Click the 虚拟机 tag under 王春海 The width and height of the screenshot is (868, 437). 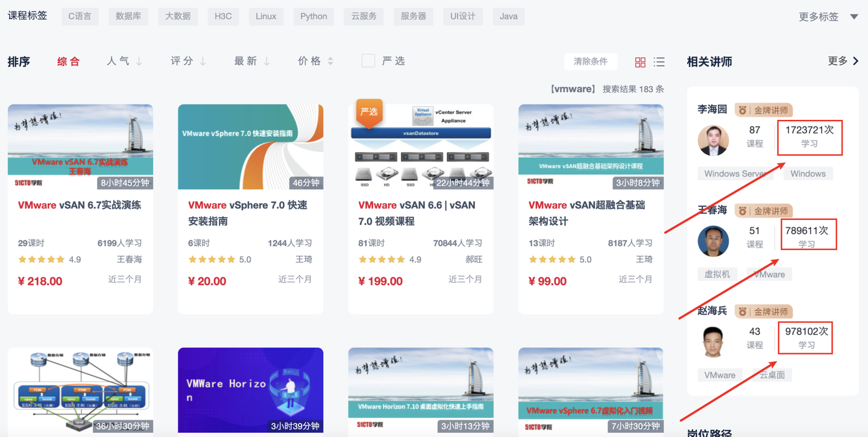(x=717, y=274)
